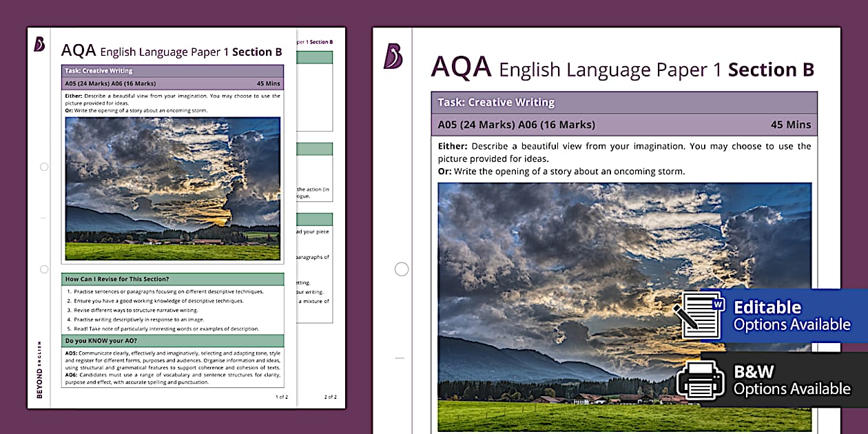Click the editable Word document pencil icon
The image size is (868, 434).
(699, 316)
